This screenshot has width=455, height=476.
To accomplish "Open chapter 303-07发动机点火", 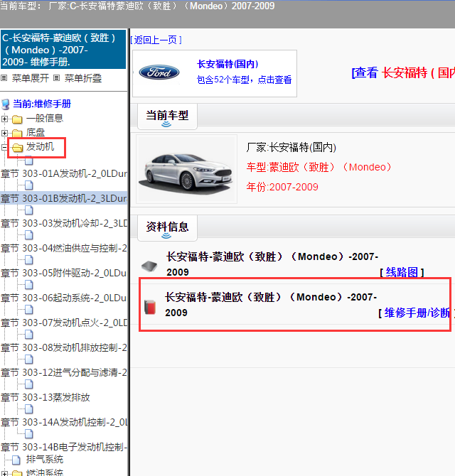I will click(64, 323).
